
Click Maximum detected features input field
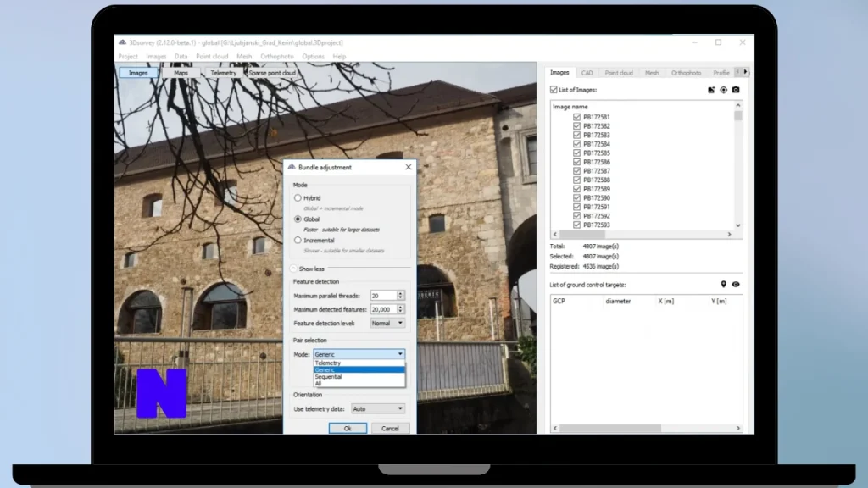(384, 309)
